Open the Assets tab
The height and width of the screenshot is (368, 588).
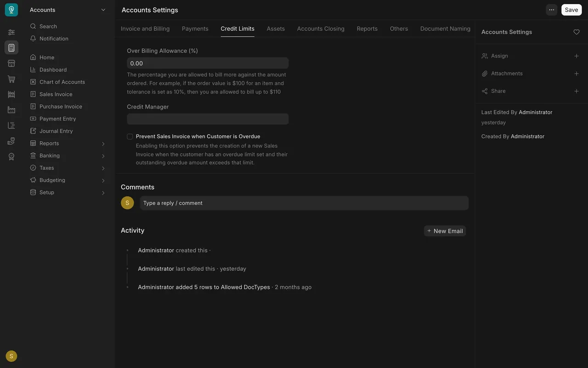pos(276,29)
